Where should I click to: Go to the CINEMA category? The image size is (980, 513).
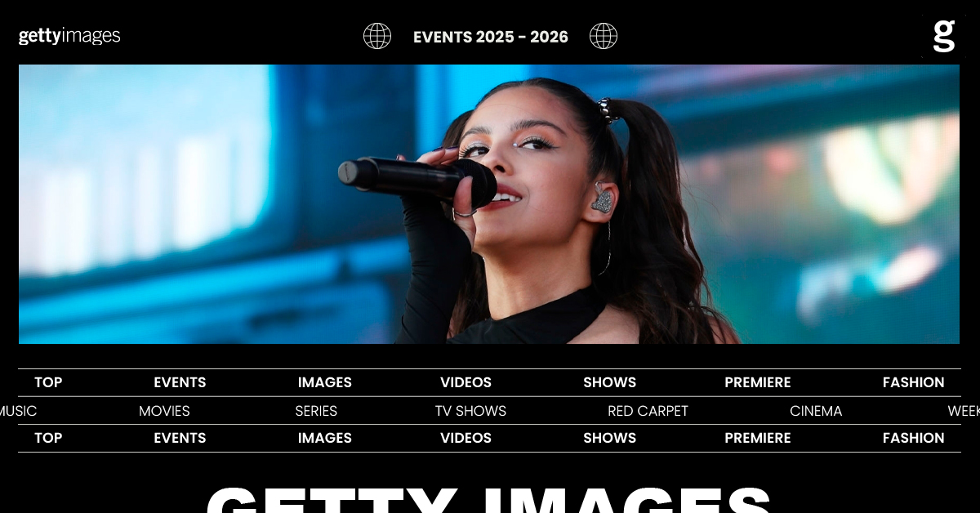coord(816,411)
